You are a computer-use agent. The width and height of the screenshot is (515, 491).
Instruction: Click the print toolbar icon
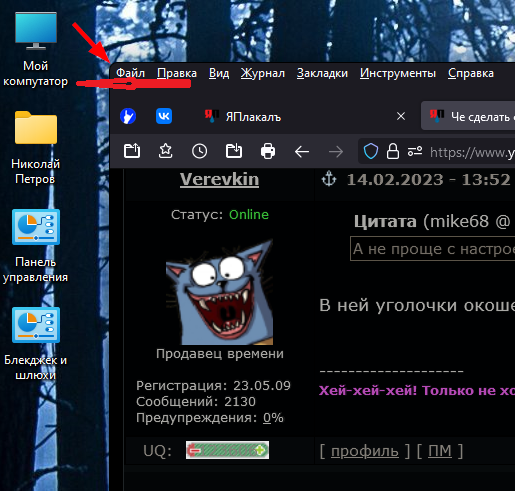[x=268, y=151]
